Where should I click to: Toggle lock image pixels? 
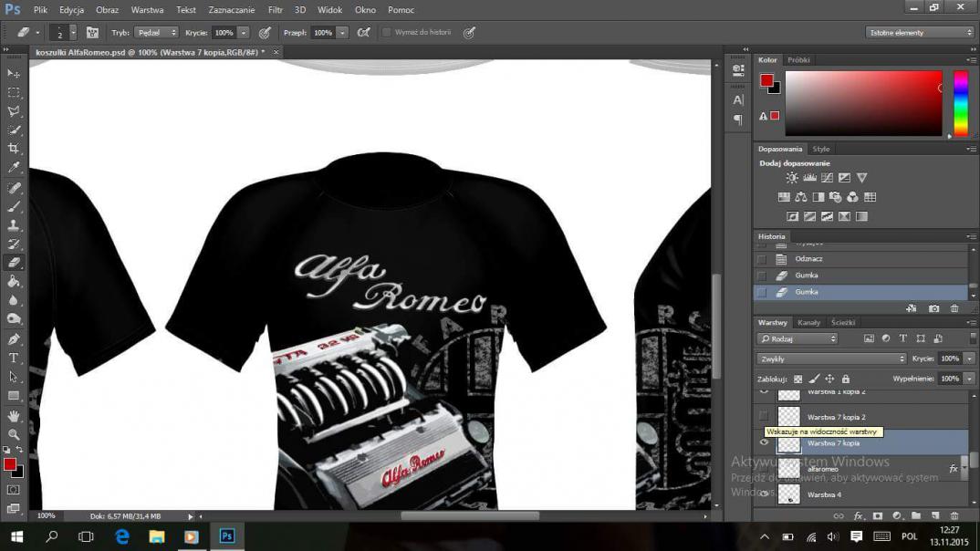tap(814, 379)
